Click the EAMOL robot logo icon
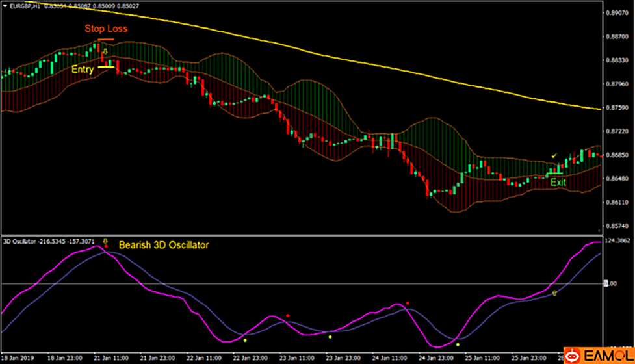Image resolution: width=635 pixels, height=364 pixels. (x=573, y=356)
